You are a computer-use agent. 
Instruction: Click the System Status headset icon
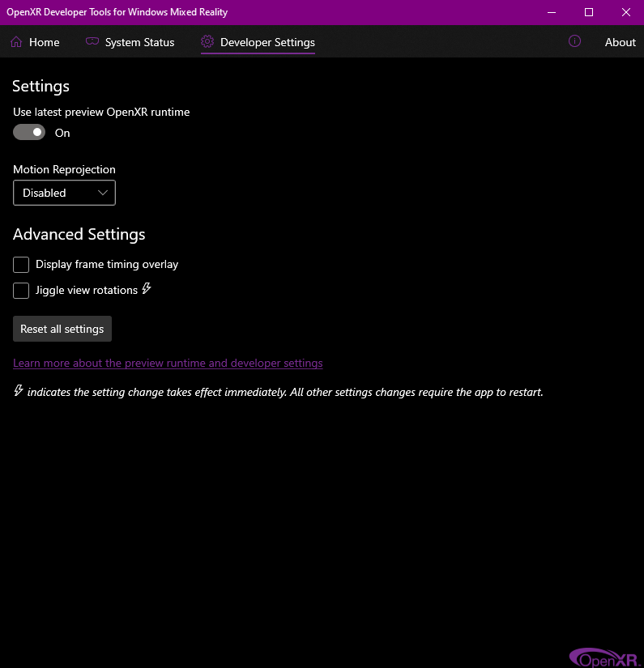pos(92,41)
